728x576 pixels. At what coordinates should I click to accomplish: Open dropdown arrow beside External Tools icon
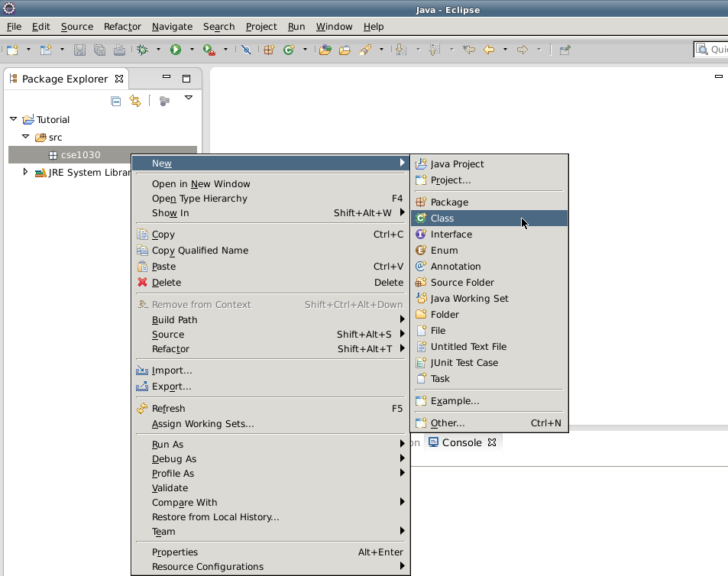225,49
